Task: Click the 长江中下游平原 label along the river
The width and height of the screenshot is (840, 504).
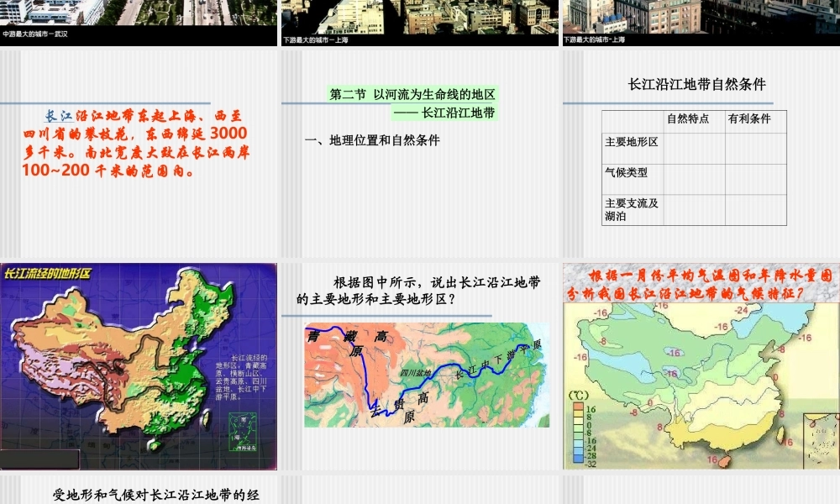Action: 498,360
